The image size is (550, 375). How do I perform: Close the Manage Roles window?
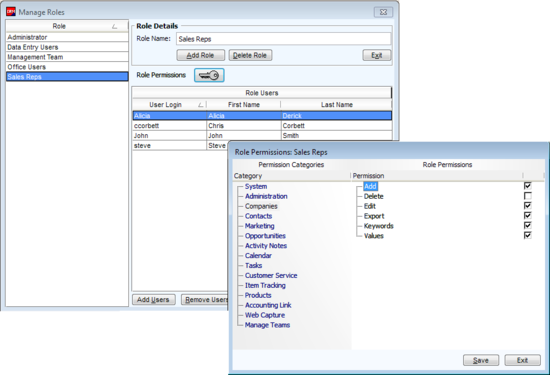(383, 12)
